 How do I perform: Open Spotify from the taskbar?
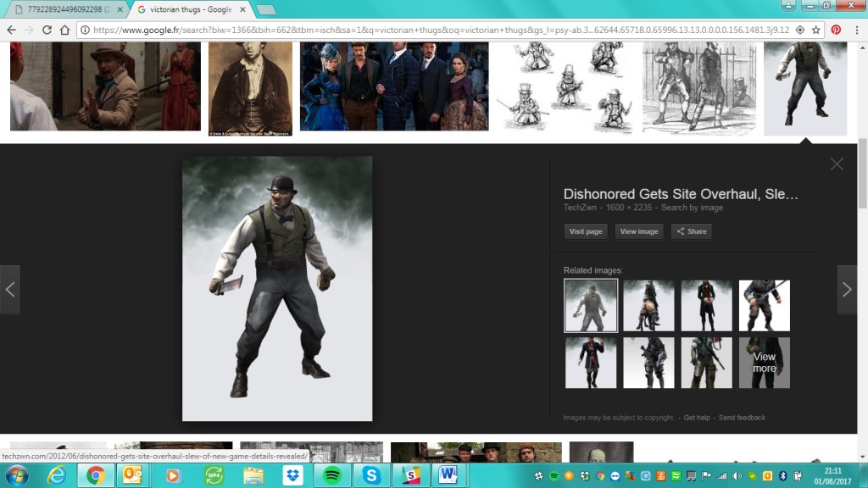point(332,476)
